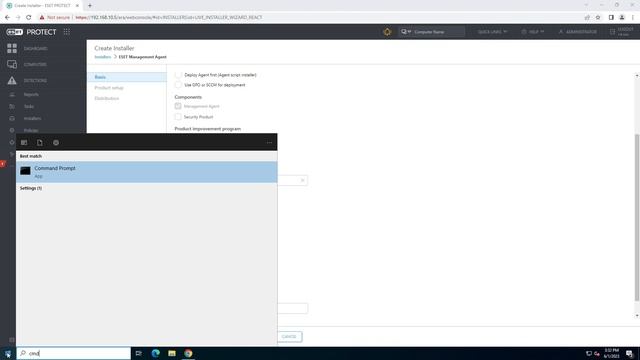Open the Chrome three-dot menu

tap(633, 18)
